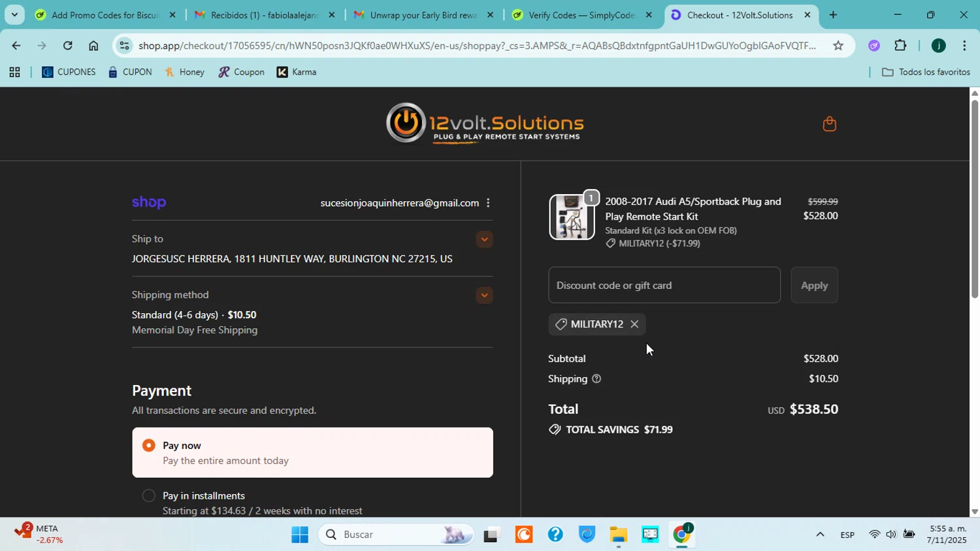Click the browser Forward arrow button
980x551 pixels.
click(41, 46)
